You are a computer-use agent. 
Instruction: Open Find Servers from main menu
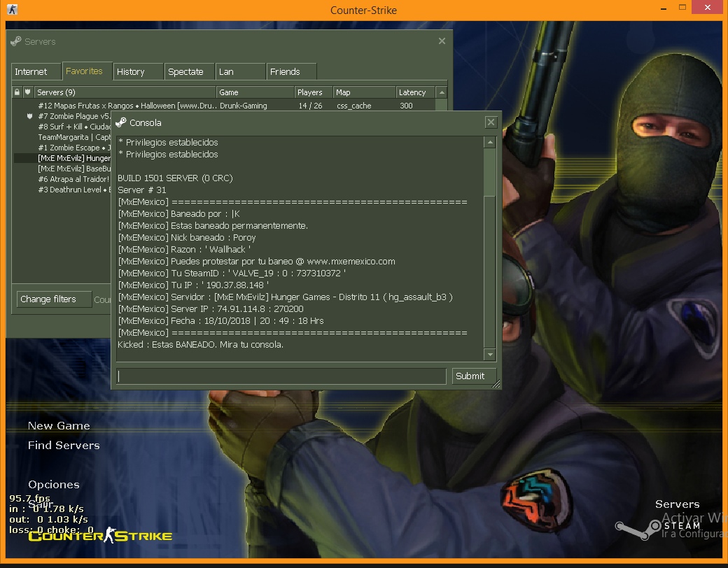[64, 446]
